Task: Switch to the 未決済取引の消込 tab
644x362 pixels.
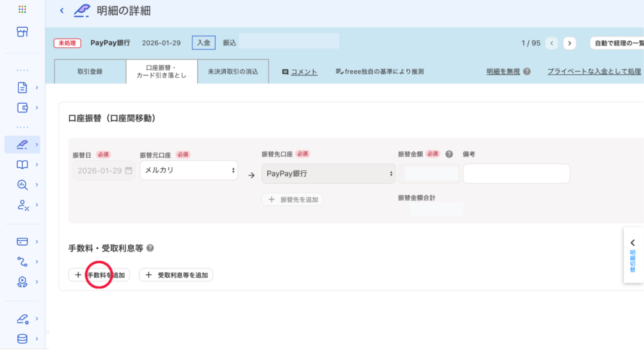Action: click(233, 72)
